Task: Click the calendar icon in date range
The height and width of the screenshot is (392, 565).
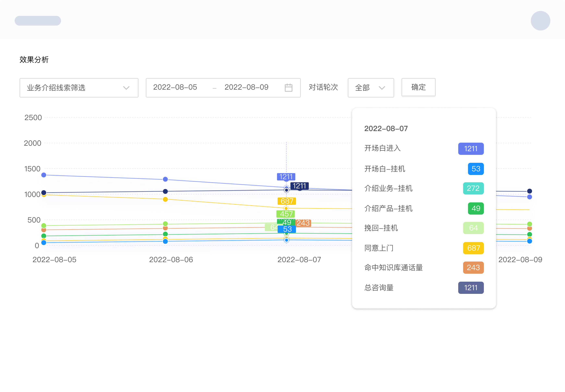Action: click(288, 88)
